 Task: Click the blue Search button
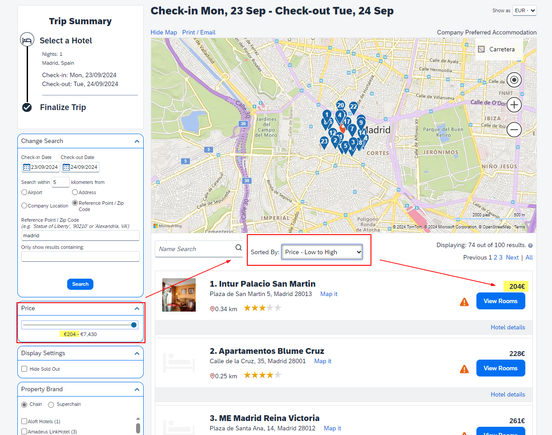[x=80, y=284]
